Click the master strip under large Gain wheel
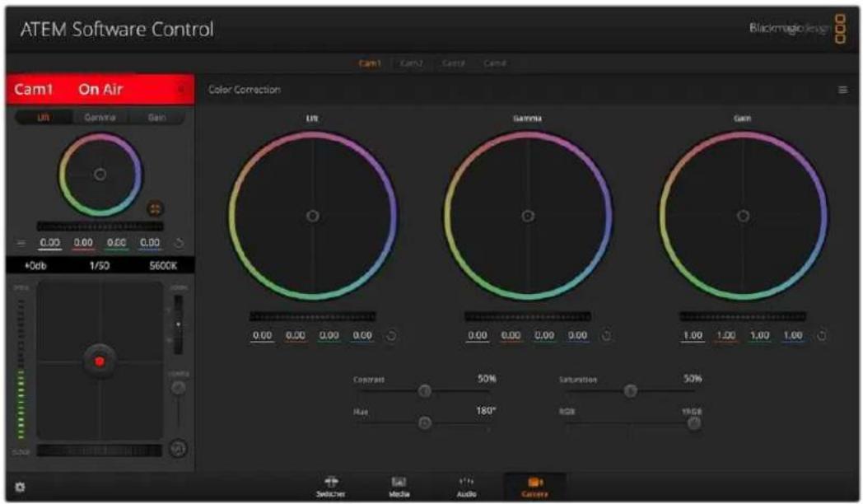Viewport: 863px width, 504px height. 743,316
